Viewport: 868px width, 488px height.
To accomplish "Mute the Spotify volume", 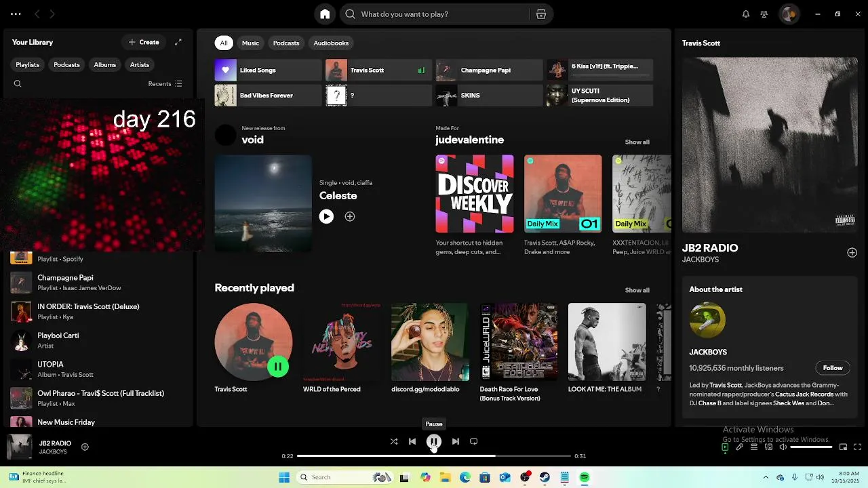I will (783, 447).
